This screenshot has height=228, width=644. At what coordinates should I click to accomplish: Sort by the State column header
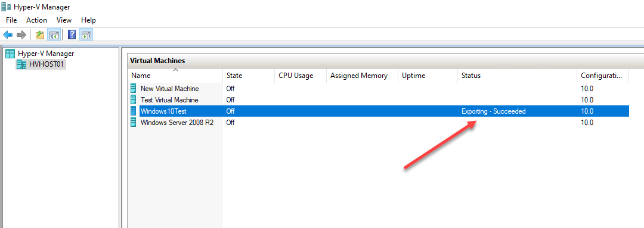(x=249, y=76)
